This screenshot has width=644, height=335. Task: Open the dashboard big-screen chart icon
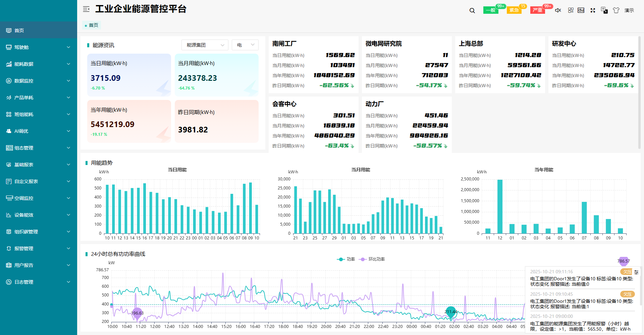(x=581, y=10)
